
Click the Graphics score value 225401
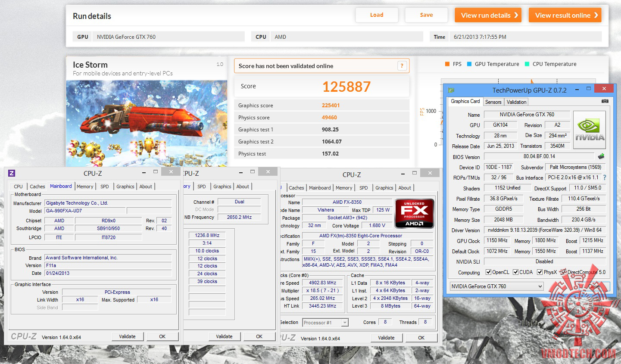tap(331, 106)
